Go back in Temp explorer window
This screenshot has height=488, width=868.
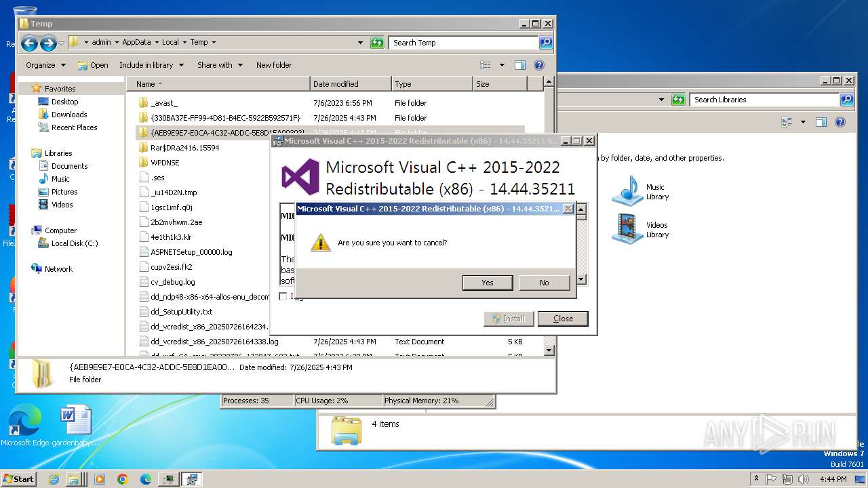tap(29, 44)
